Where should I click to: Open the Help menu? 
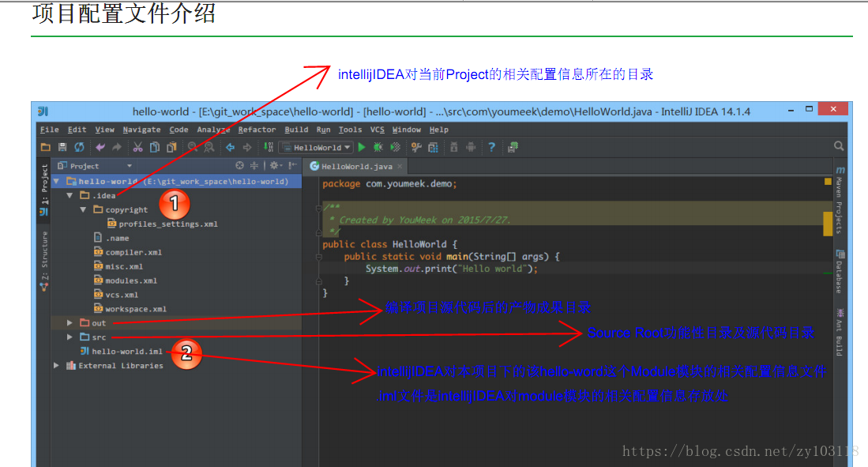pos(438,130)
